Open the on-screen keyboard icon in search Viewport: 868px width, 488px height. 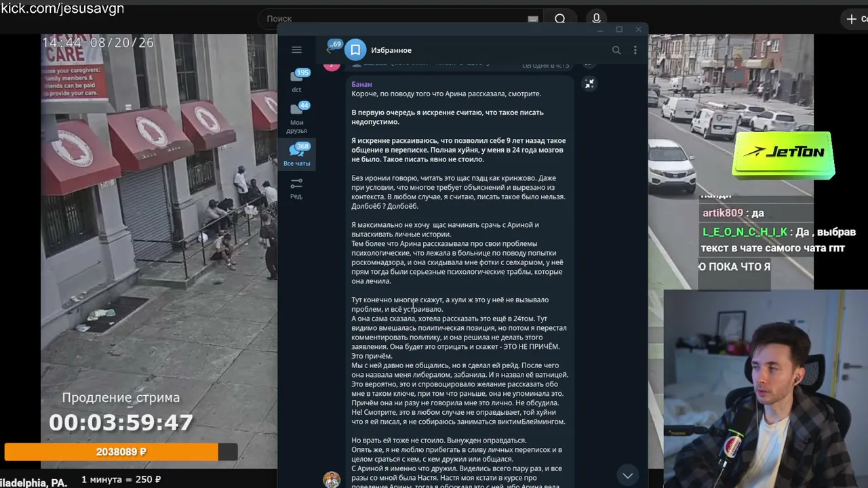532,19
